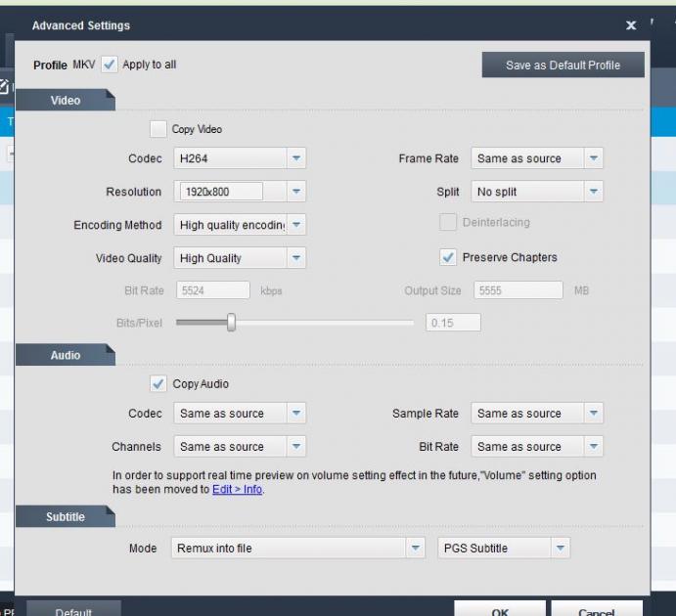Image resolution: width=676 pixels, height=616 pixels.
Task: Open the audio Channels dropdown
Action: (296, 447)
